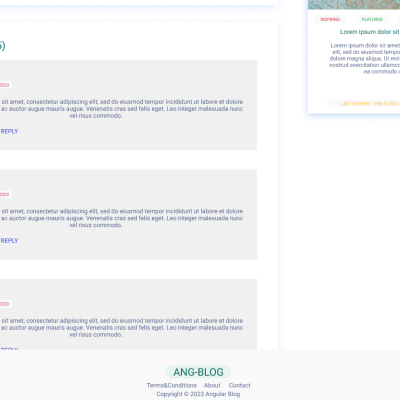Click REPLY under the second comment
400x400 pixels.
point(9,241)
